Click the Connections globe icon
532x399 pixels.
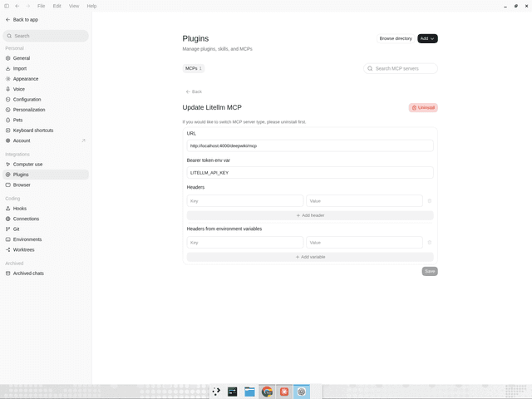(x=7, y=219)
